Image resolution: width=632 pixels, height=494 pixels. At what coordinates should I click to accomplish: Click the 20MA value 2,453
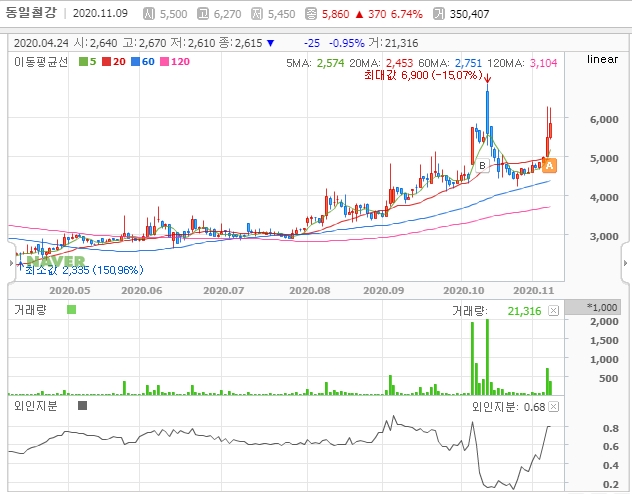click(399, 63)
